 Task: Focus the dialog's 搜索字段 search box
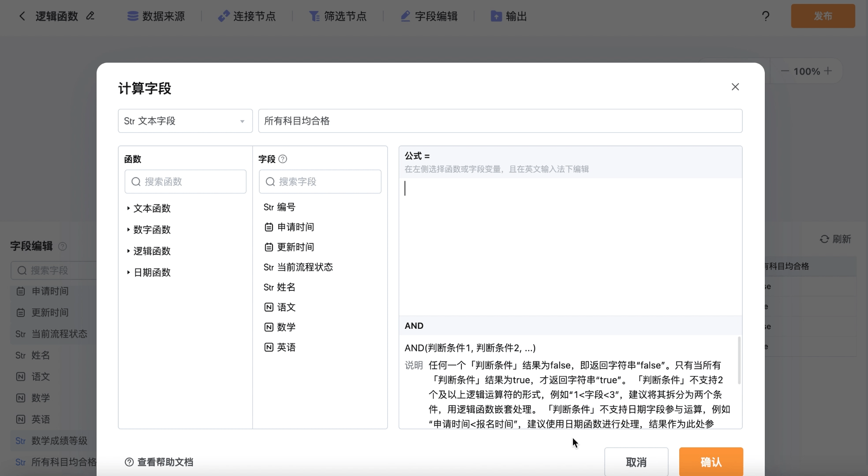(x=320, y=182)
